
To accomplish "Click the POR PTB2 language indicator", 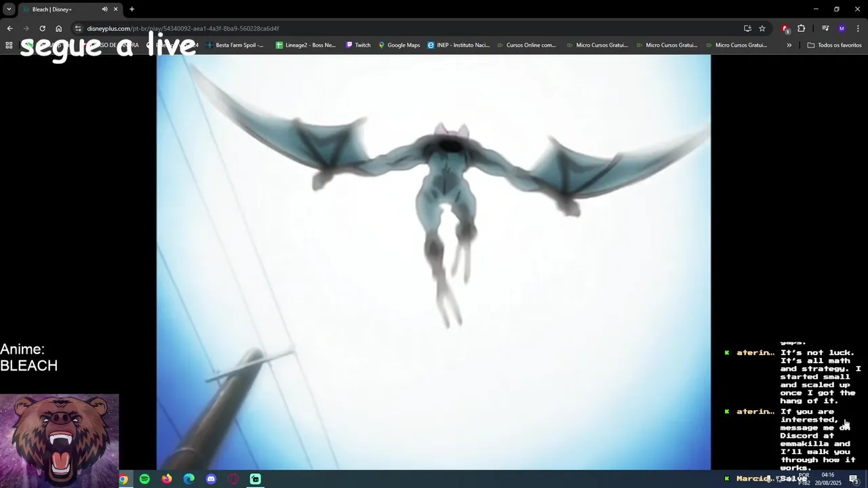I will pyautogui.click(x=804, y=479).
